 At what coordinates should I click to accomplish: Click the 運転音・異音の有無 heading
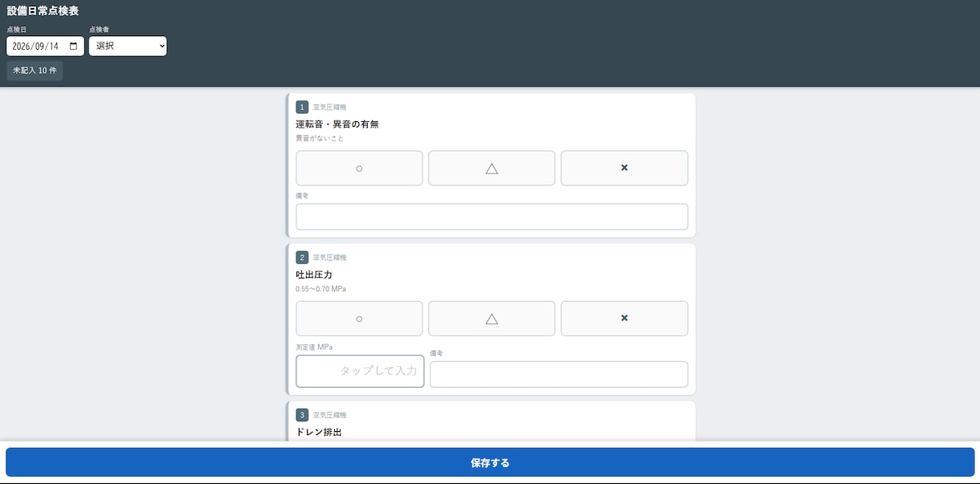[x=337, y=124]
